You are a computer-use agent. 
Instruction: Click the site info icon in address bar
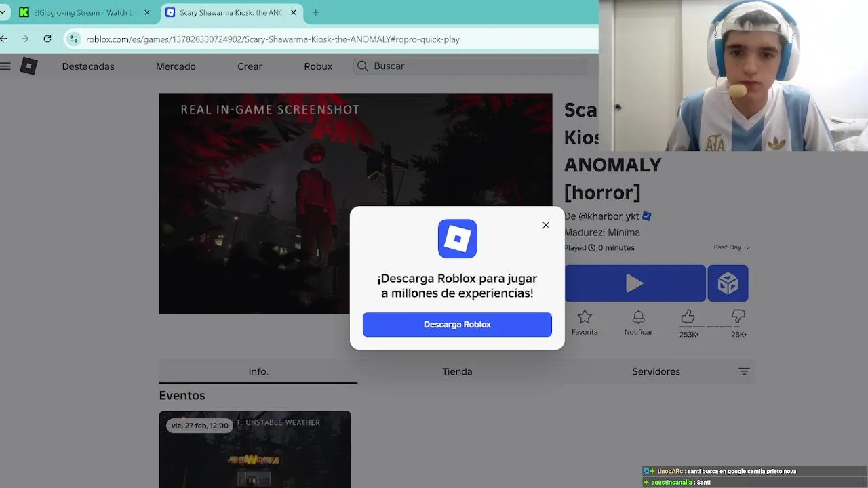(74, 39)
